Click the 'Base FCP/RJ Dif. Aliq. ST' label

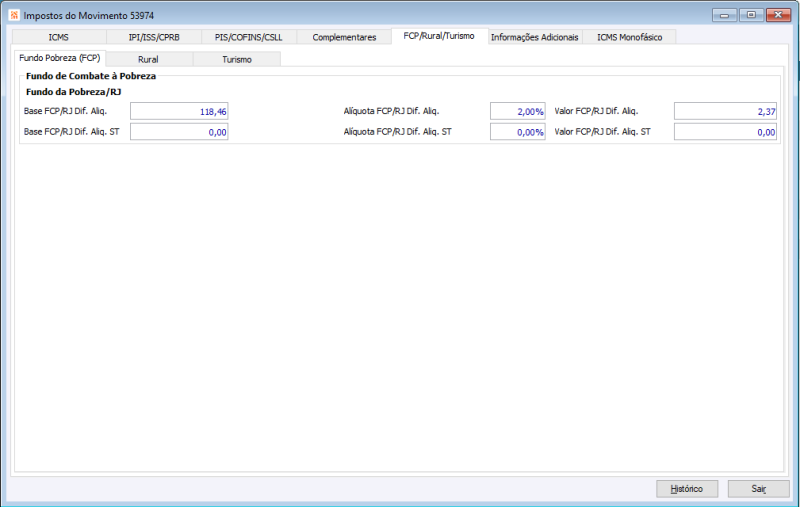click(71, 132)
